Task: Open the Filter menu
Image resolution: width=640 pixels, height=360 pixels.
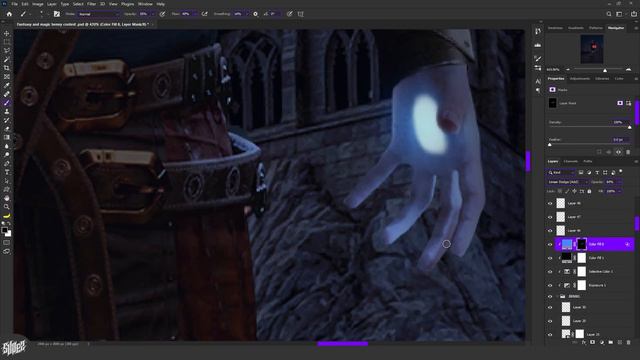Action: (x=91, y=4)
